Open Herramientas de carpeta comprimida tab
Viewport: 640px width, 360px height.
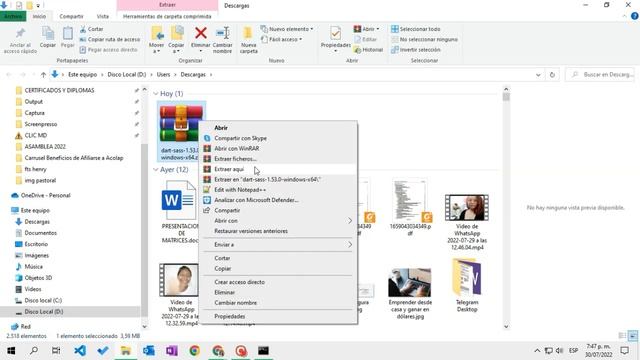click(167, 16)
